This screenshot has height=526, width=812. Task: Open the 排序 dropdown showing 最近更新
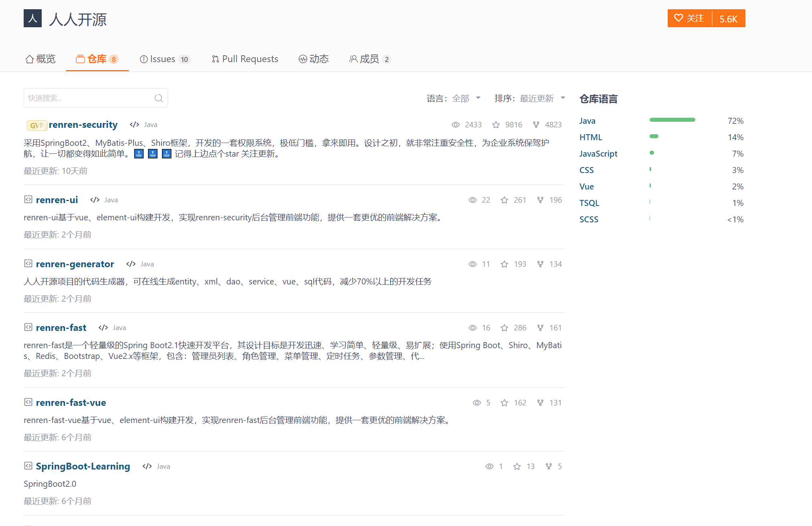tap(537, 98)
